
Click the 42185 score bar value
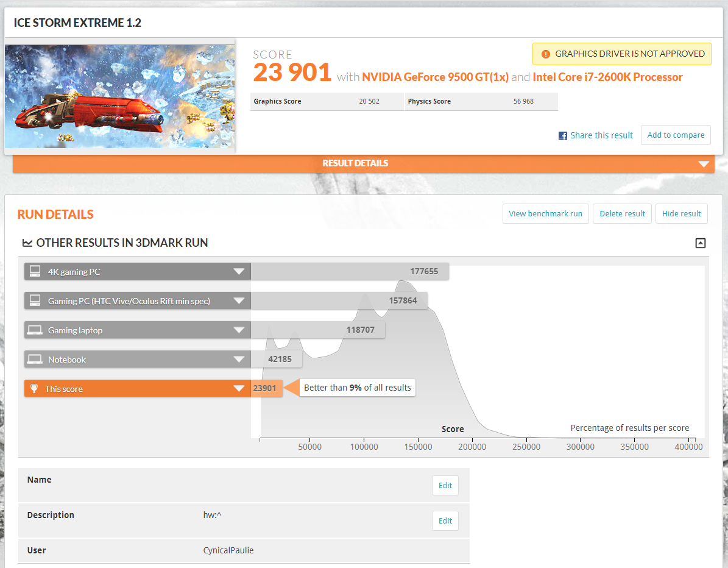(x=280, y=359)
